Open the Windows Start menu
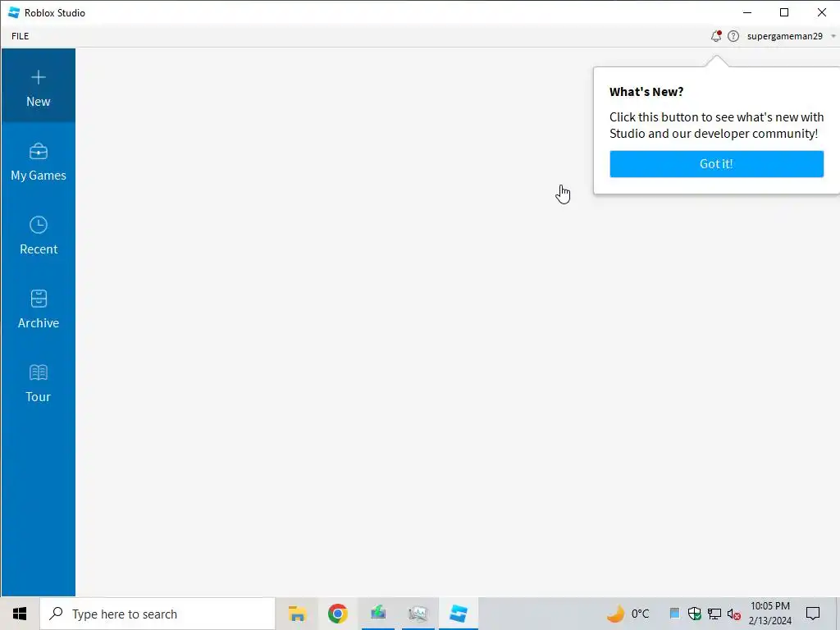This screenshot has width=840, height=630. tap(20, 614)
